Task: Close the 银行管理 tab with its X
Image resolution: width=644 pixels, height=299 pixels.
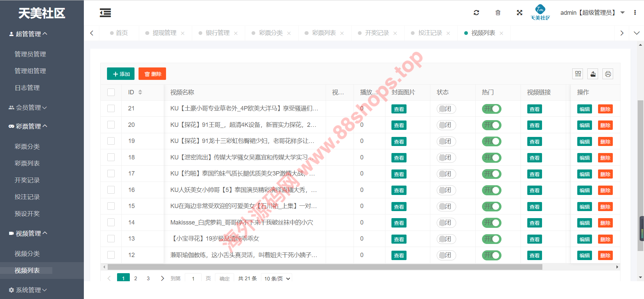Action: 236,33
